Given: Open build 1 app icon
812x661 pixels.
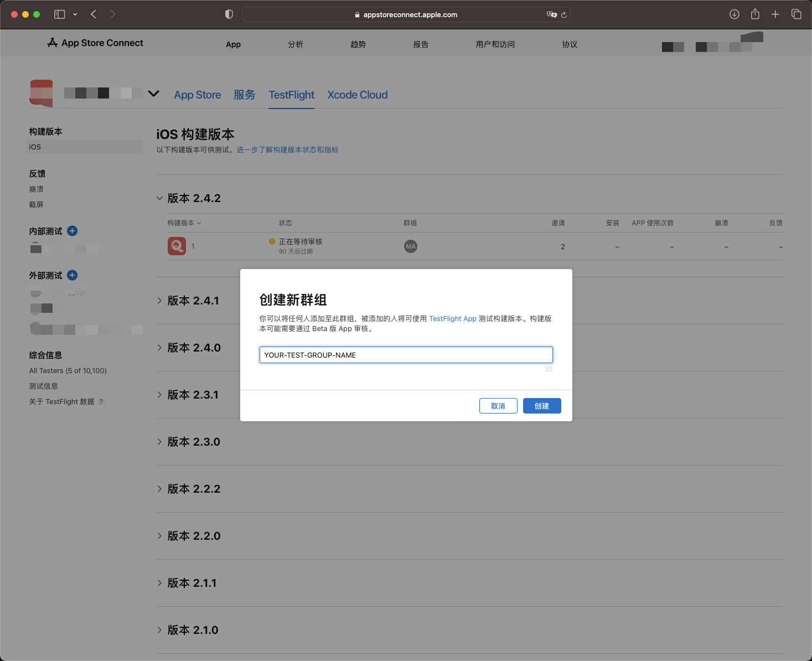Looking at the screenshot, I should 177,246.
